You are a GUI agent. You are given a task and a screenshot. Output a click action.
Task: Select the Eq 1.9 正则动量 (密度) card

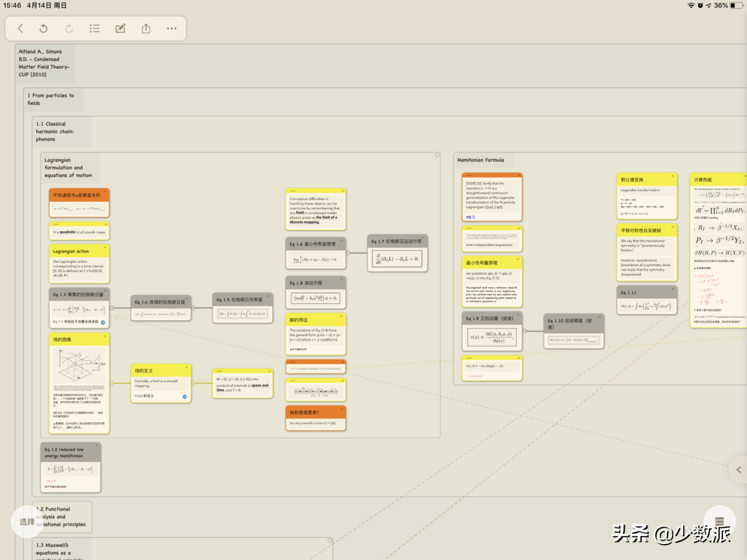(492, 331)
